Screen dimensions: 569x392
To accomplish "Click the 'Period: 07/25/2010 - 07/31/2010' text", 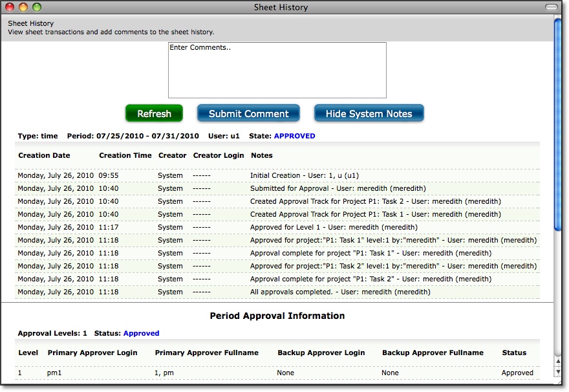I will pos(133,136).
